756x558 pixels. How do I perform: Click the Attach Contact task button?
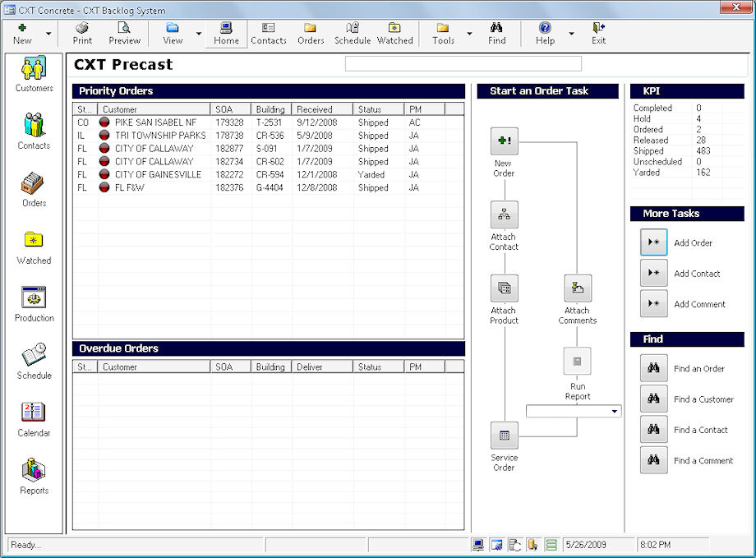point(505,214)
